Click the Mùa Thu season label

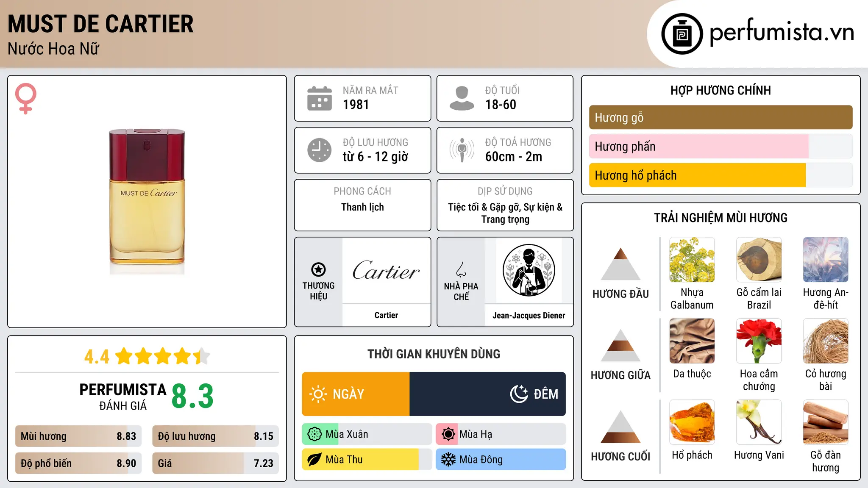tap(344, 460)
